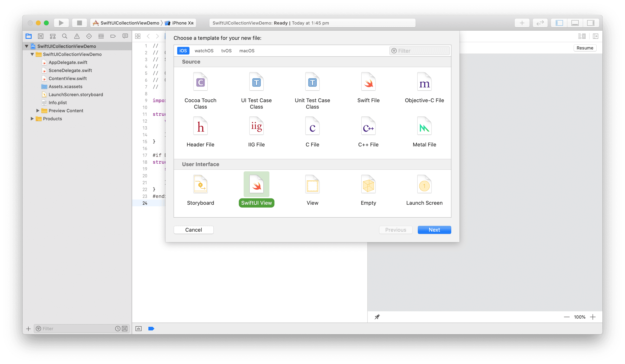625x364 pixels.
Task: Open the Source Control navigator
Action: tap(41, 36)
